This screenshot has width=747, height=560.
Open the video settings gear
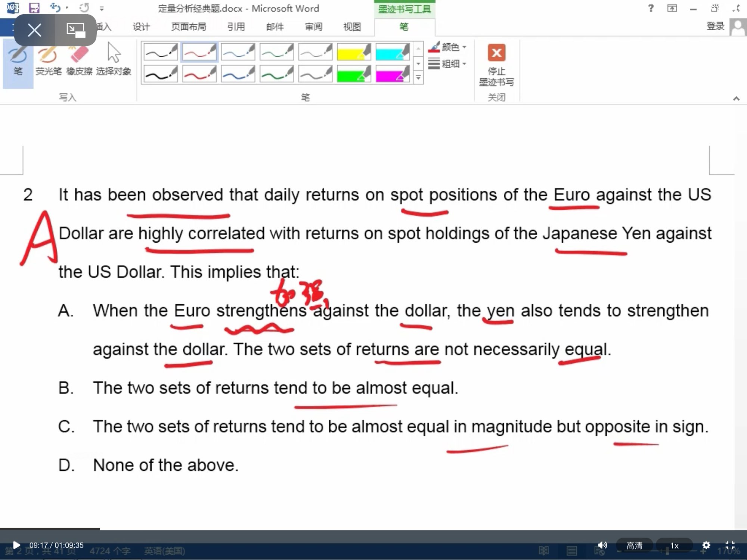click(706, 545)
